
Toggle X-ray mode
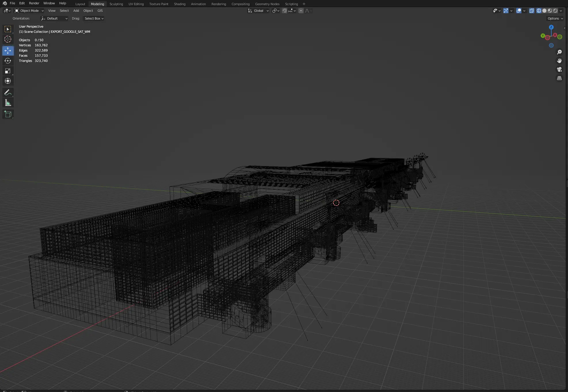coord(532,11)
